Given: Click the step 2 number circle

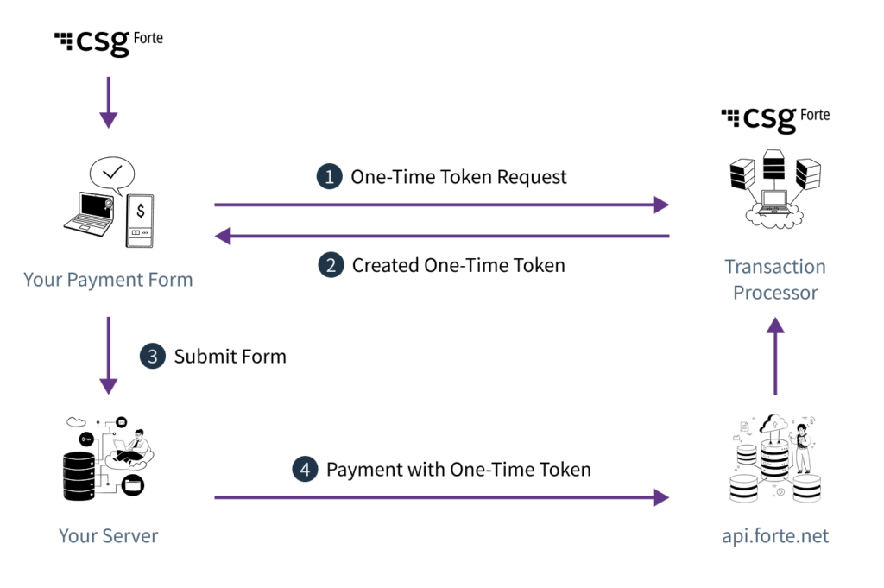Looking at the screenshot, I should 330,265.
